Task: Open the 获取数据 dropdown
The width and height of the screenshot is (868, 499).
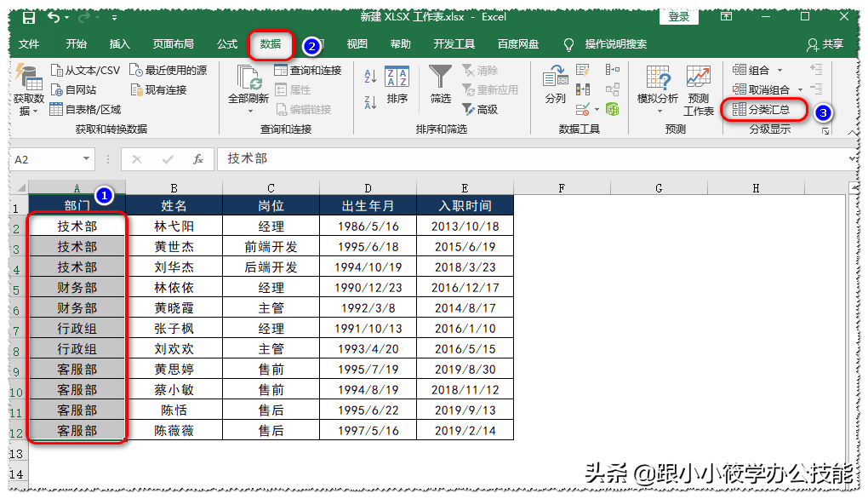Action: (x=28, y=90)
